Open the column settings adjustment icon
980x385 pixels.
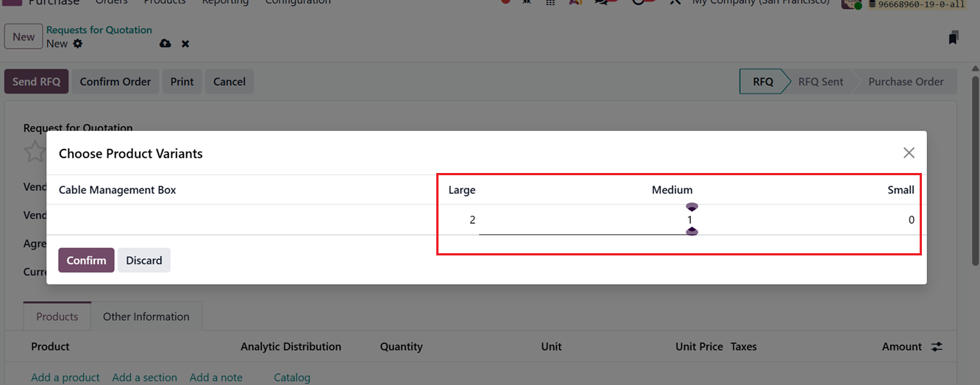click(x=937, y=347)
